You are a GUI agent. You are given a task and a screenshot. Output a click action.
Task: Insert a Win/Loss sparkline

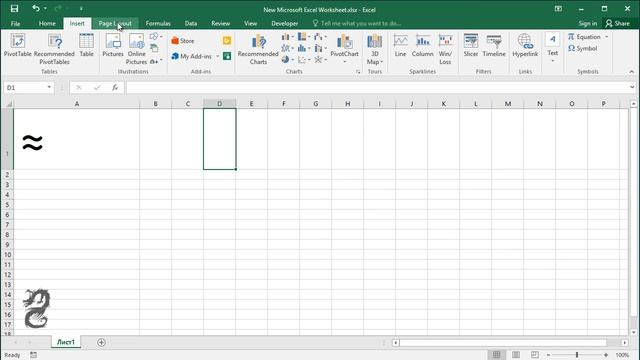coord(445,49)
